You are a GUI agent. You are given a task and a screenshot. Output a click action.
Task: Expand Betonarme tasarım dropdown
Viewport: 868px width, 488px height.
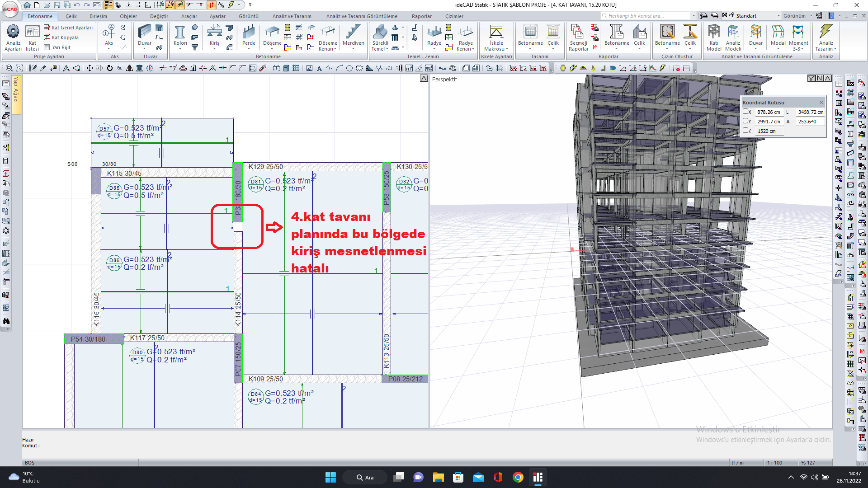coord(530,49)
